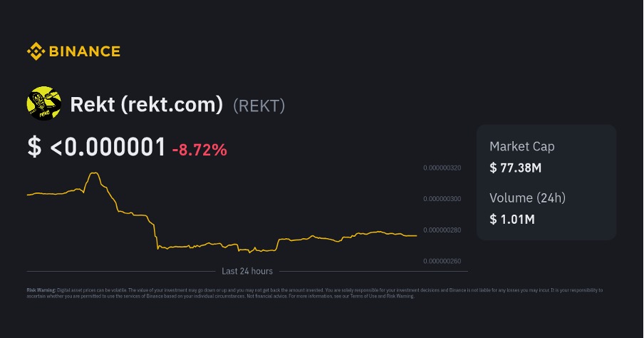Click the -8.72% price change indicator
Image resolution: width=644 pixels, height=338 pixels.
click(x=199, y=150)
